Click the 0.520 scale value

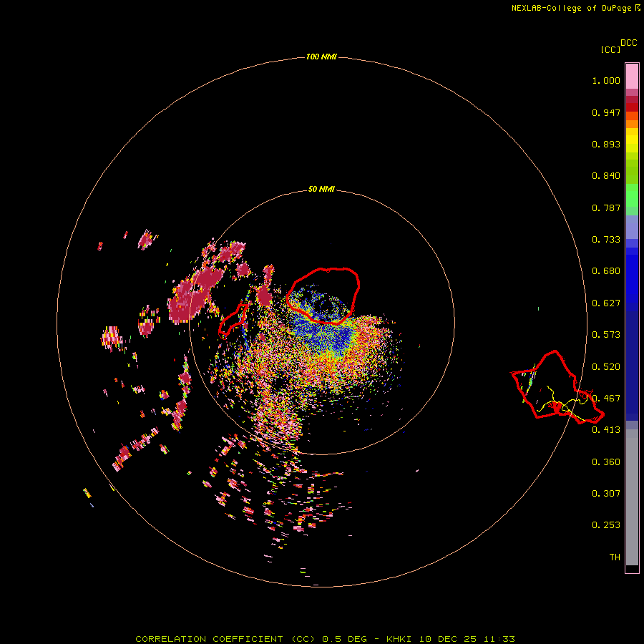click(606, 367)
